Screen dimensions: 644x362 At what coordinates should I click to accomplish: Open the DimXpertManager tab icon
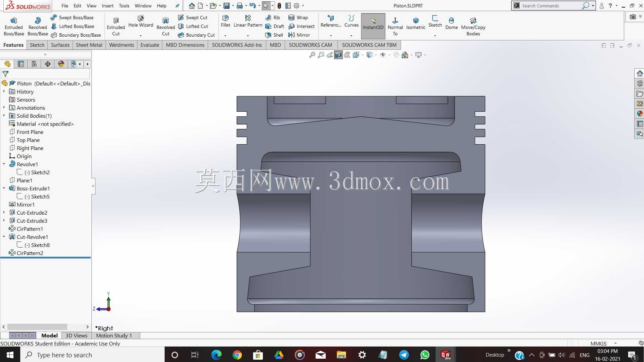point(48,64)
